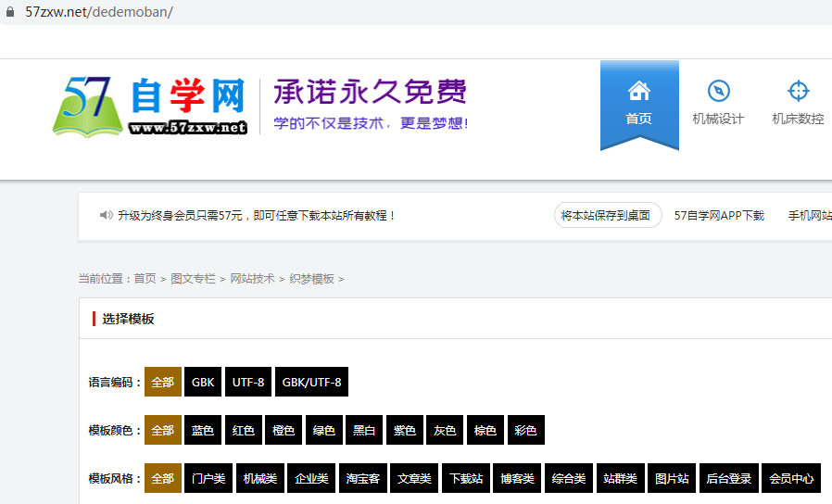Viewport: 832px width, 504px height.
Task: Select GBK language encoding filter
Action: click(x=203, y=382)
